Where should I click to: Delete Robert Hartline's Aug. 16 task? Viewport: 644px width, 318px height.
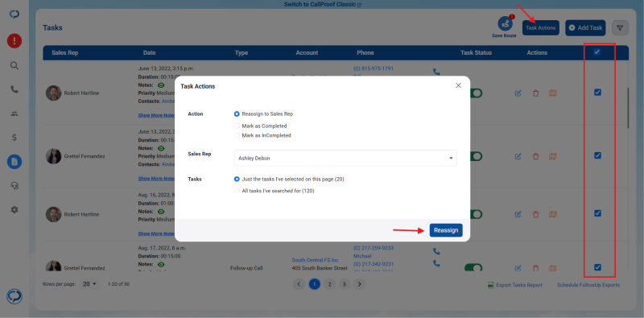[535, 214]
